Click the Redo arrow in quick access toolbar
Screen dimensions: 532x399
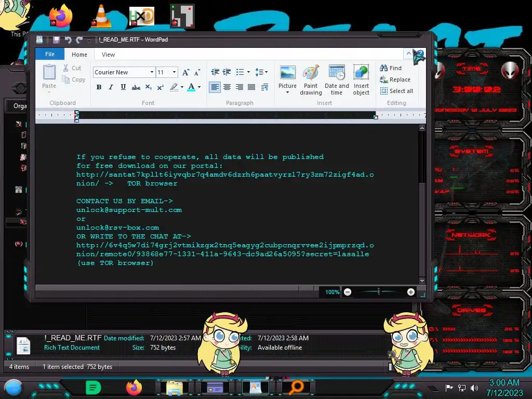pos(79,39)
